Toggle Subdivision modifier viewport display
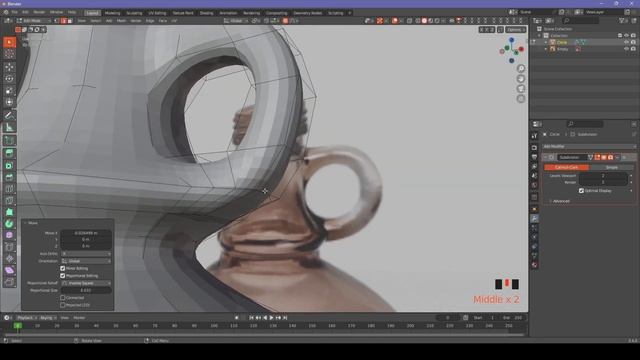Image resolution: width=640 pixels, height=360 pixels. (x=604, y=157)
